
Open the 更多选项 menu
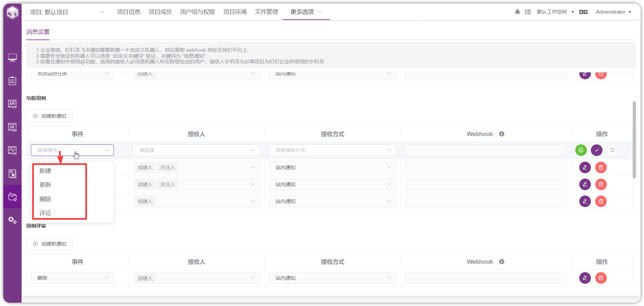tap(306, 12)
